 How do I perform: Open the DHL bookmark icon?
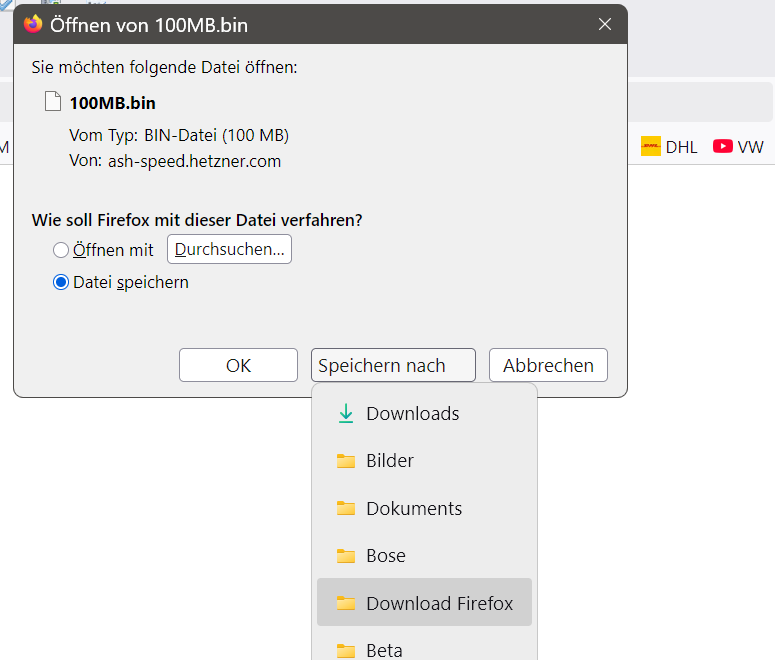[x=651, y=147]
